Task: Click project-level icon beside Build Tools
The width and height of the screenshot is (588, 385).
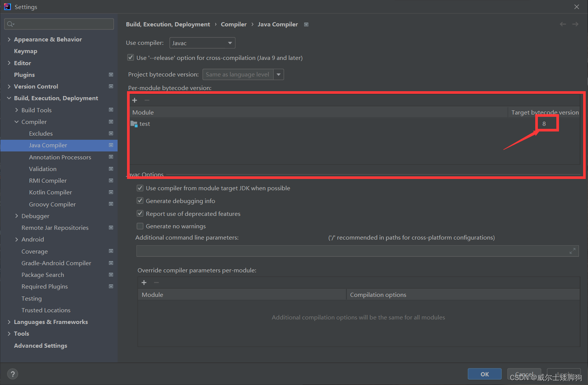Action: tap(111, 110)
